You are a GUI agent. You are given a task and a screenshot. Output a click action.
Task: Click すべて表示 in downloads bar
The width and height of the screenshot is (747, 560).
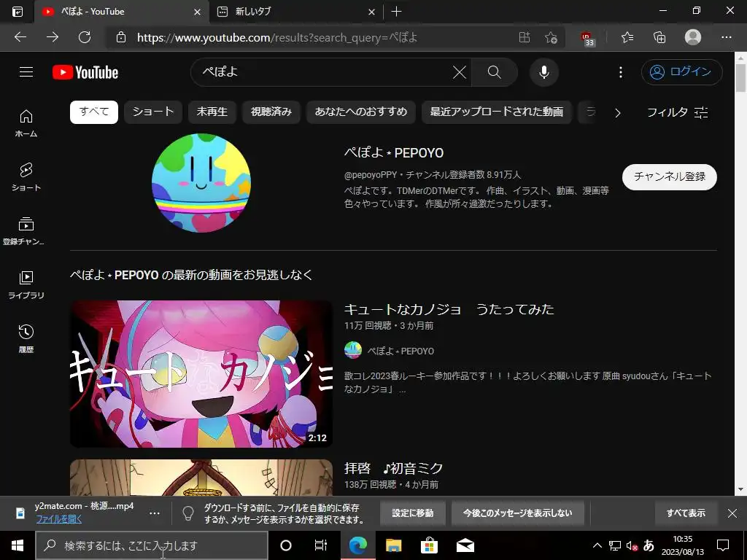point(686,513)
